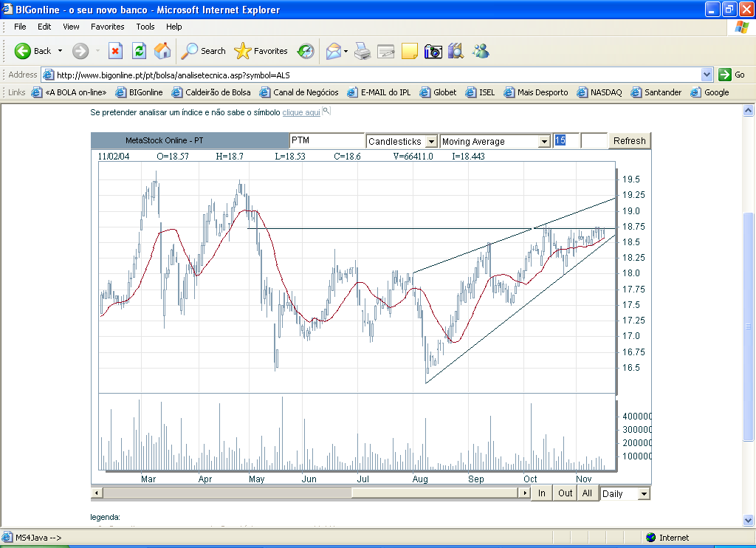Expand the Daily period dropdown

643,493
